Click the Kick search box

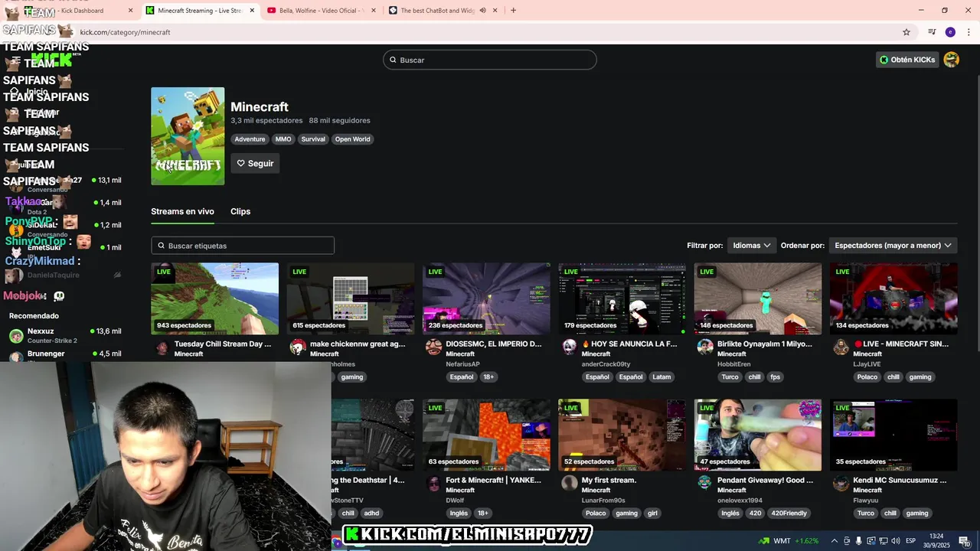click(x=490, y=60)
